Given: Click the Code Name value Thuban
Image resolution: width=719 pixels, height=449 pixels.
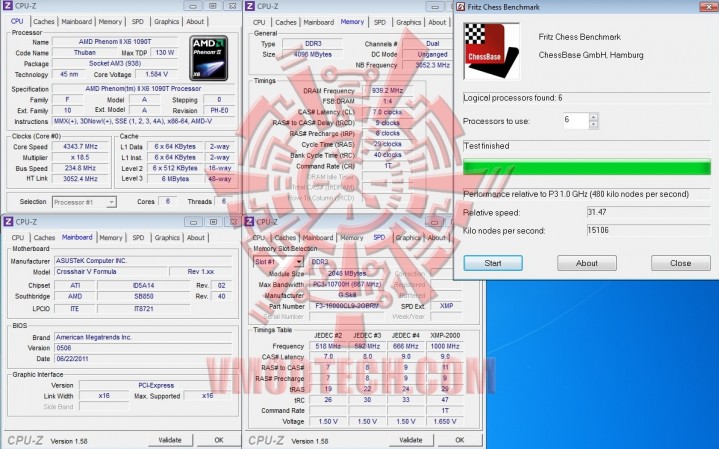Looking at the screenshot, I should 85,53.
